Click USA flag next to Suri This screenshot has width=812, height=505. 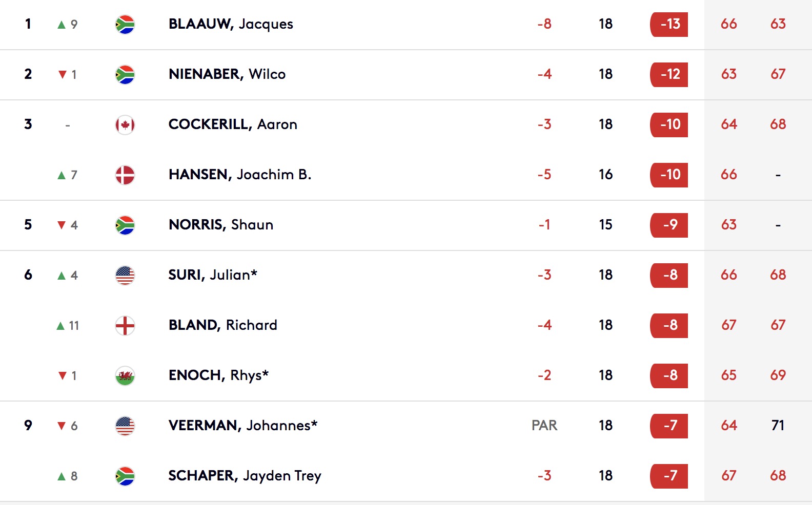(x=125, y=276)
